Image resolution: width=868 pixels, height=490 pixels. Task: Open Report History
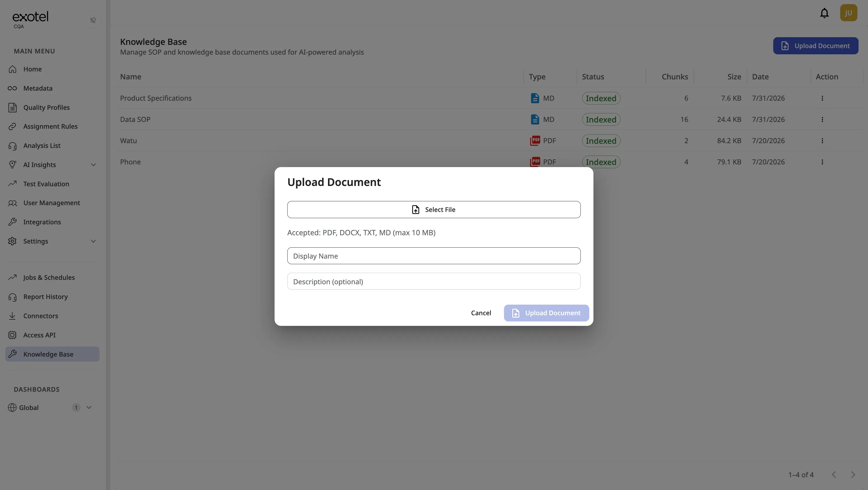(52, 297)
